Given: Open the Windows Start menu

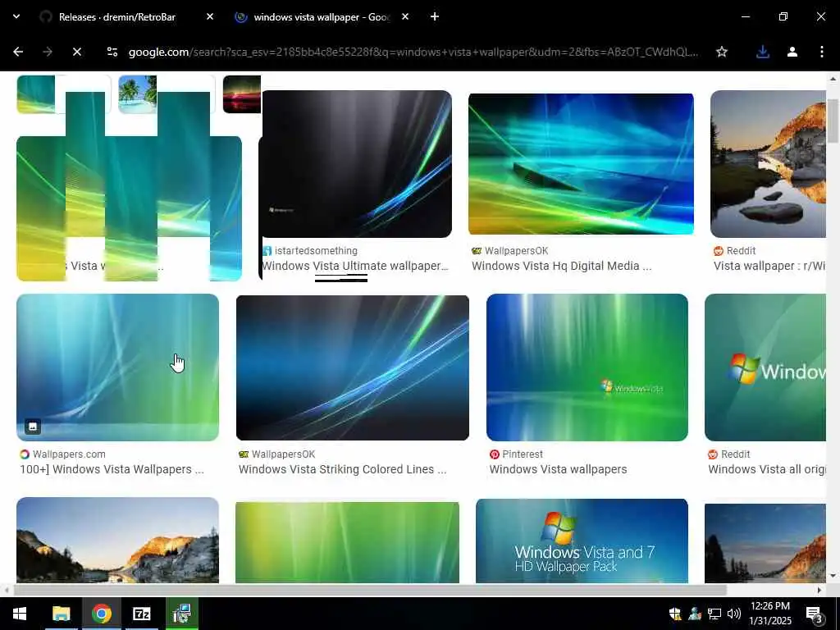Looking at the screenshot, I should point(20,614).
